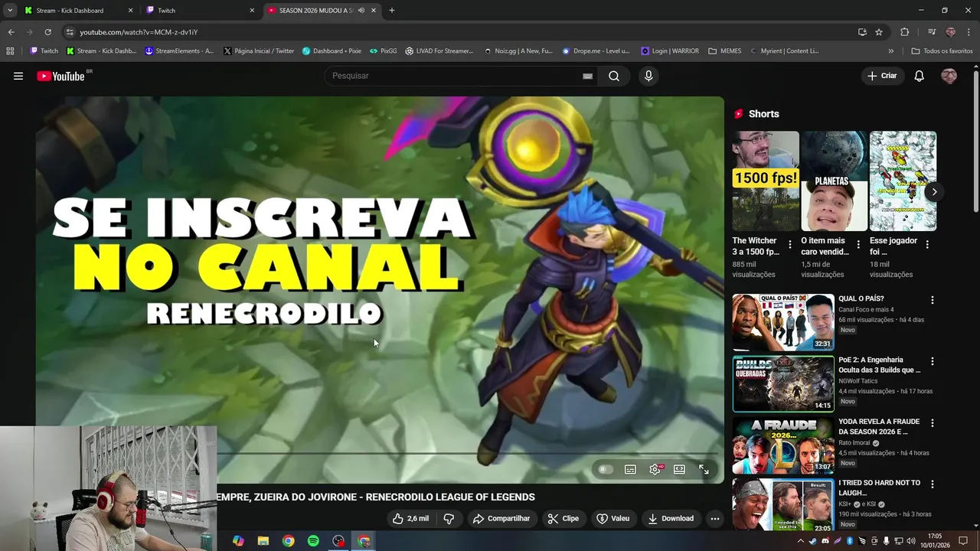
Task: Open the on-screen keyboard in search
Action: 587,76
